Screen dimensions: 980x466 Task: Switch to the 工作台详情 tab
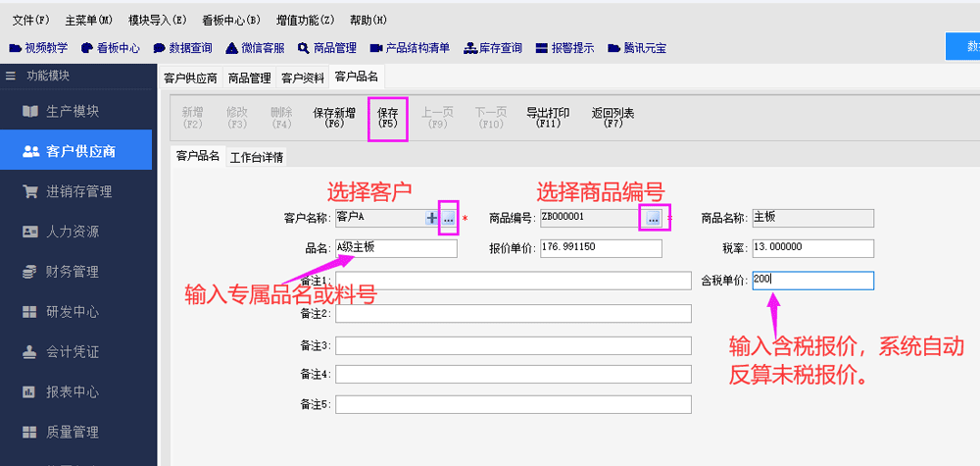257,157
